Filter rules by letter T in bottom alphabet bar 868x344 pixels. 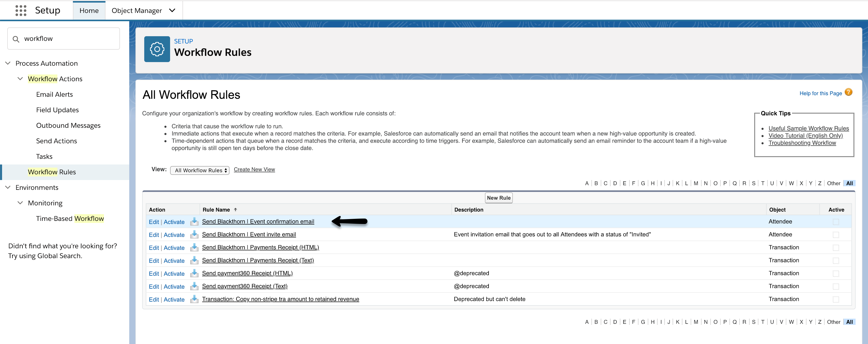pos(763,322)
